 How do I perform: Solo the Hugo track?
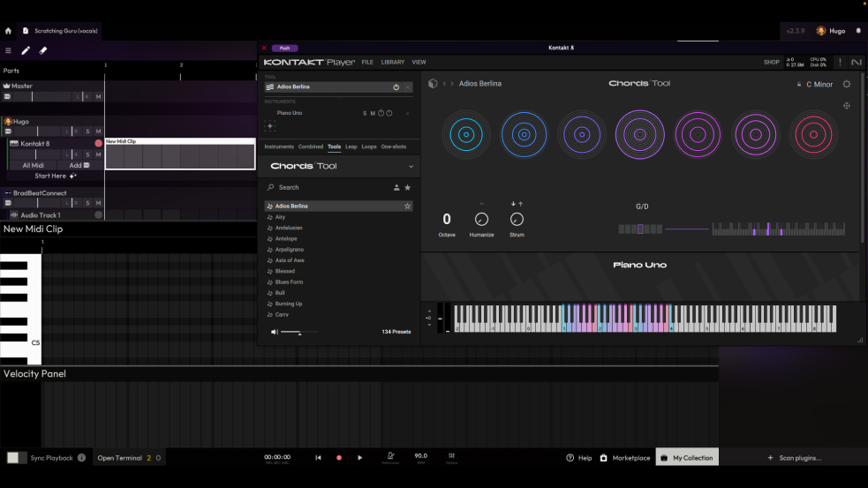pos(87,131)
